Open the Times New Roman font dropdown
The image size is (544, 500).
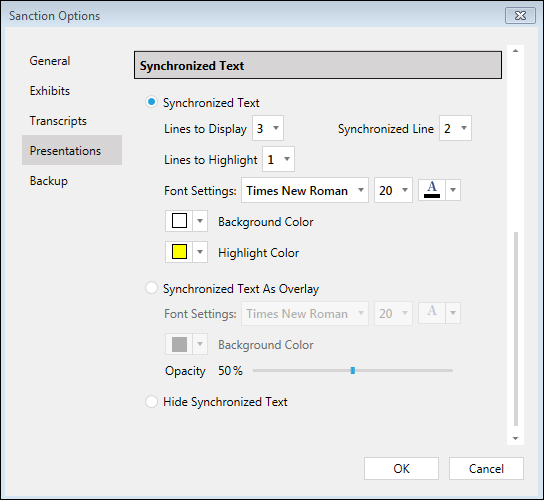coord(305,190)
